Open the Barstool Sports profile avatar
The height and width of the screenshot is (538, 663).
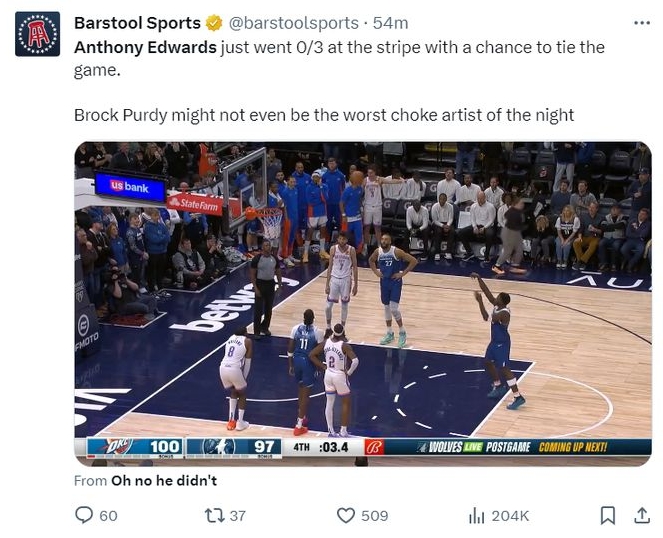point(37,34)
